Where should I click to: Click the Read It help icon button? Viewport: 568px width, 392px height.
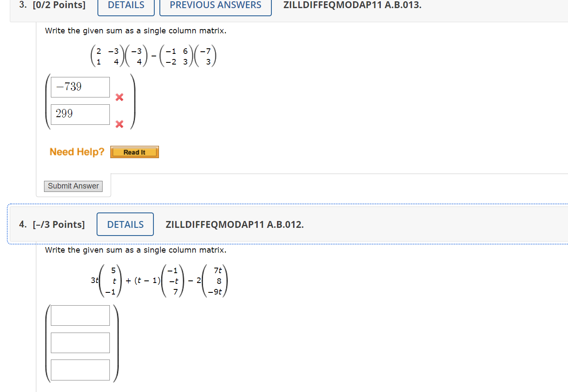(x=134, y=152)
